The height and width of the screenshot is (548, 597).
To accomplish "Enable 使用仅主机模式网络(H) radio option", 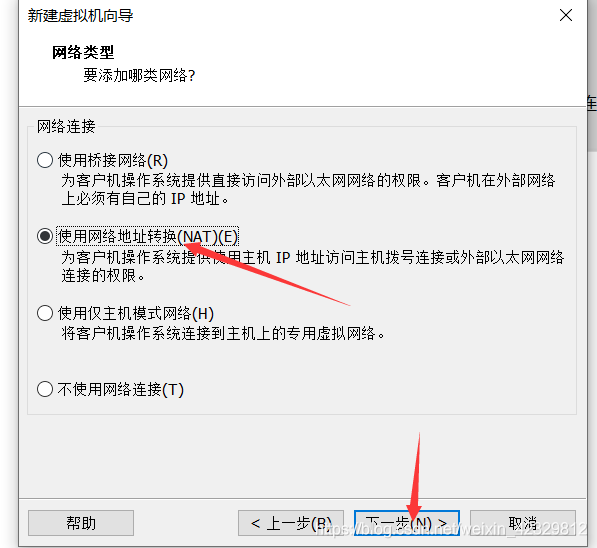I will pyautogui.click(x=45, y=313).
